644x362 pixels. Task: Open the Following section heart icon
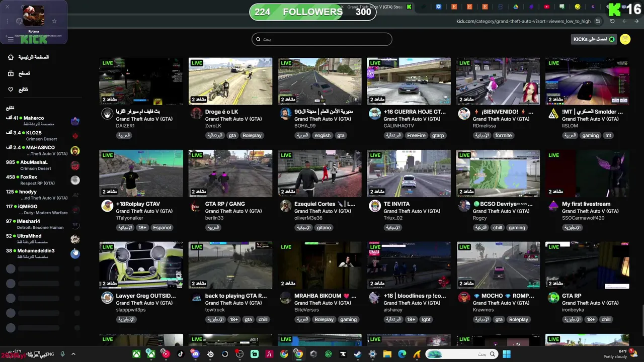[x=11, y=89]
